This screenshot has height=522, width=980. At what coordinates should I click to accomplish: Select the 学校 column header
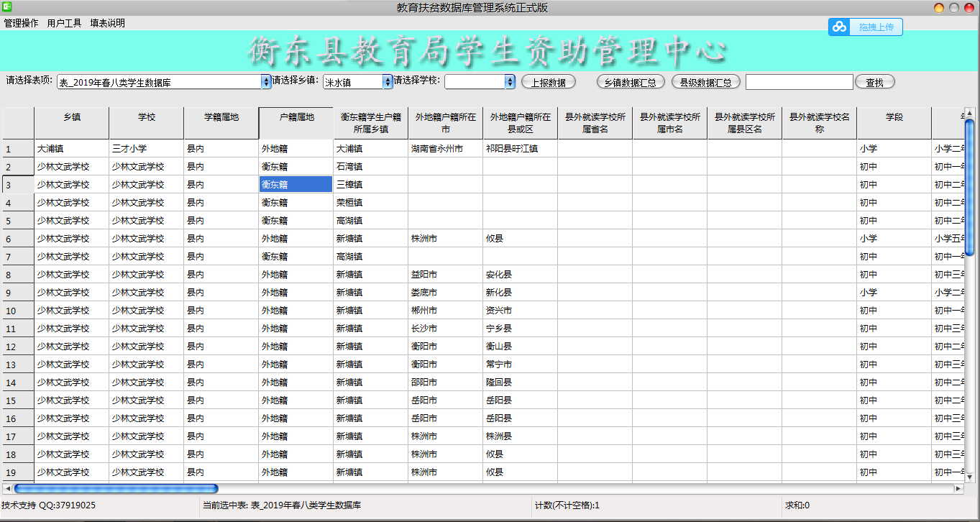(147, 123)
